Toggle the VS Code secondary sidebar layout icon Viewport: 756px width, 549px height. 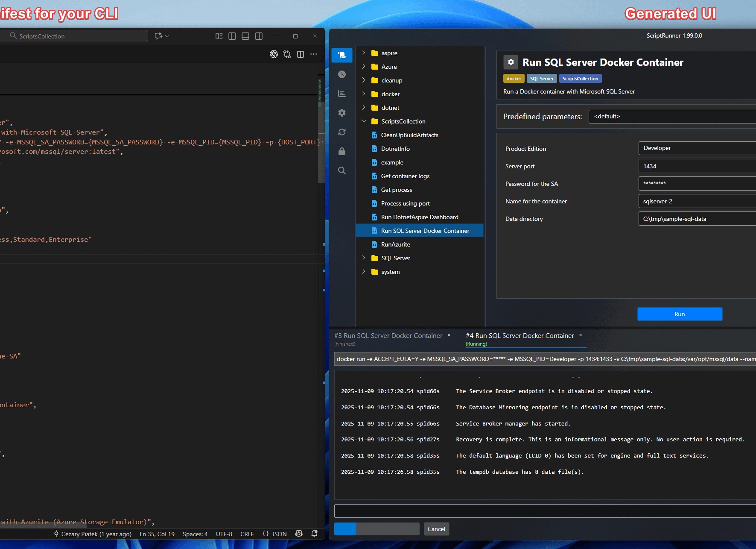point(259,36)
